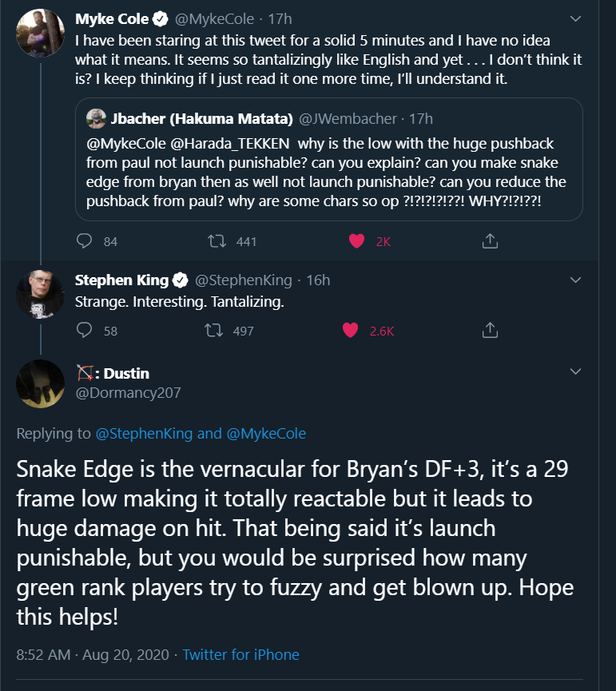Expand Dustin's tweet options menu
Image resolution: width=616 pixels, height=691 pixels.
(575, 372)
